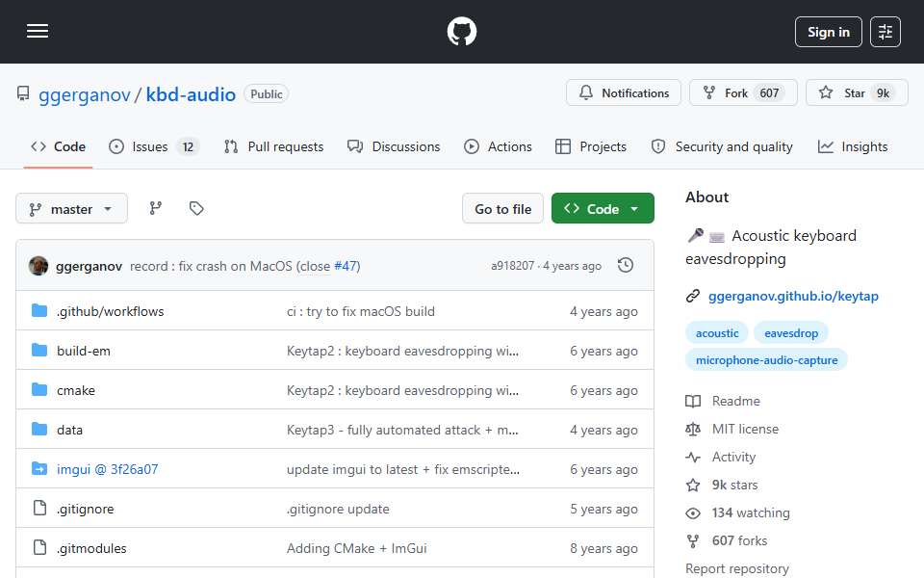The image size is (924, 578).
Task: Click the Go to file button
Action: (x=502, y=209)
